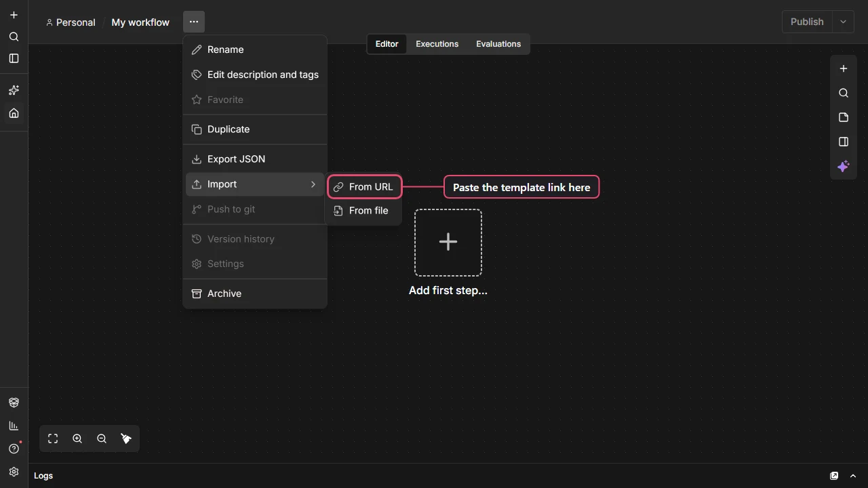Open the Publish dropdown arrow

843,22
